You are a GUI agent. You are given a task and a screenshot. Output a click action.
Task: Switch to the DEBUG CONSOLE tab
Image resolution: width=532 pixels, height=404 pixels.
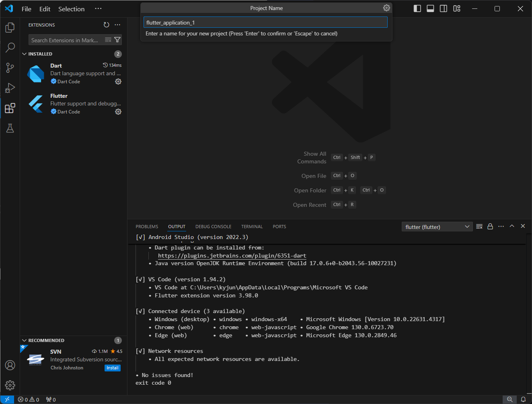tap(213, 227)
